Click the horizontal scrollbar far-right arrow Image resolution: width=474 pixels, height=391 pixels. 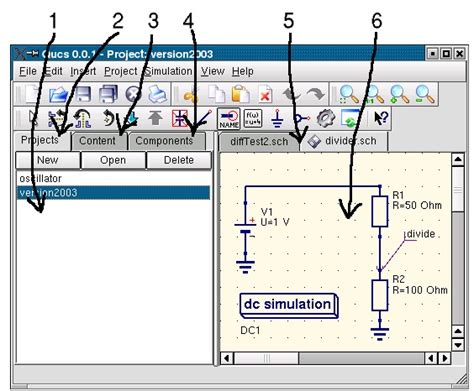point(445,359)
